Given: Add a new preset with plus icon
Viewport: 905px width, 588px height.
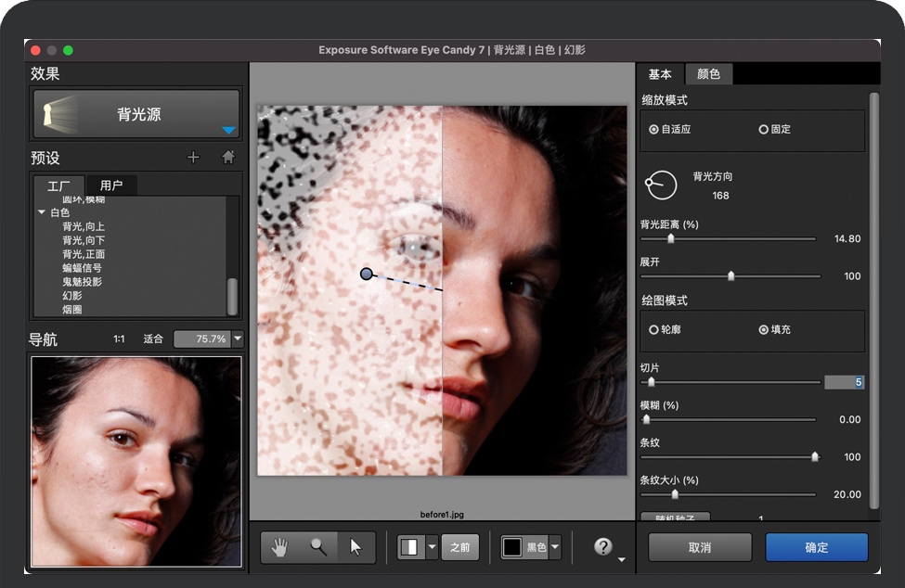Looking at the screenshot, I should (x=193, y=158).
